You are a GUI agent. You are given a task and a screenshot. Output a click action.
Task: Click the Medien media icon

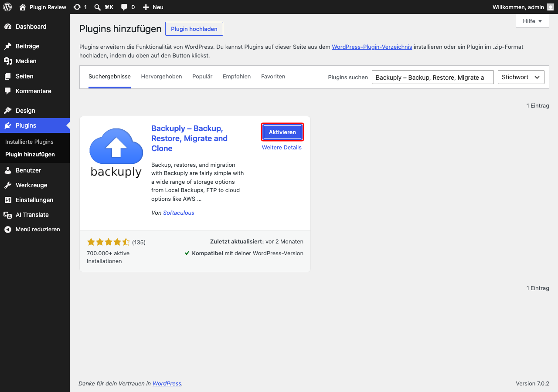click(8, 61)
